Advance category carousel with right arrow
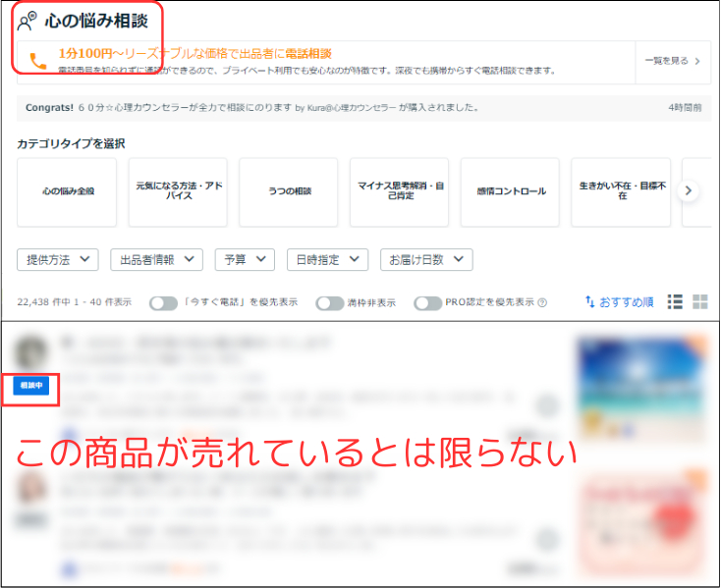This screenshot has width=721, height=588. (x=688, y=190)
